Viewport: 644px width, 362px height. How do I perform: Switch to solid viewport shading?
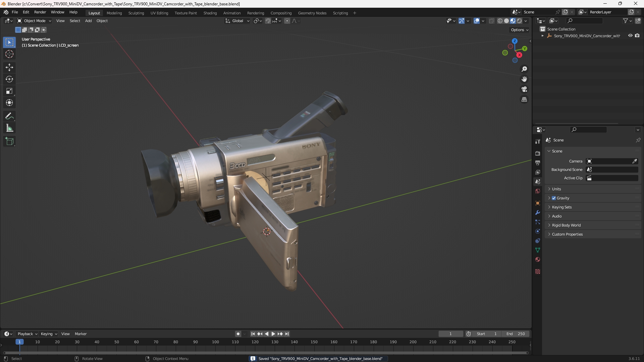[506, 21]
